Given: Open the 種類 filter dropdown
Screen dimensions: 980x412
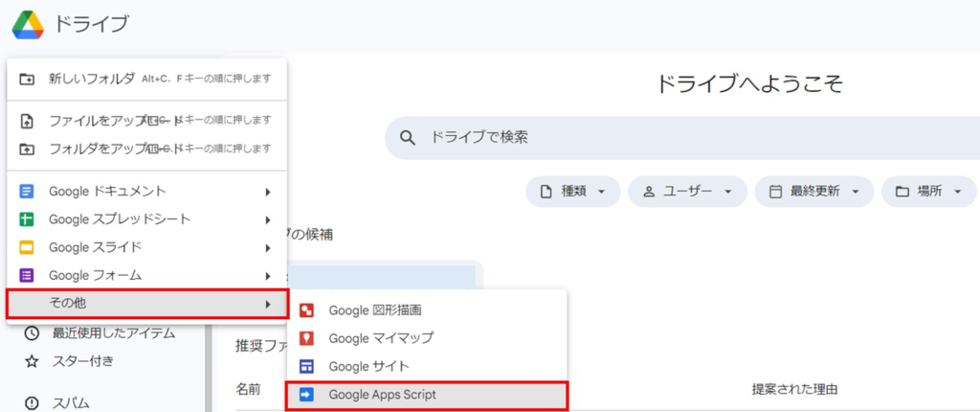Looking at the screenshot, I should click(x=572, y=192).
